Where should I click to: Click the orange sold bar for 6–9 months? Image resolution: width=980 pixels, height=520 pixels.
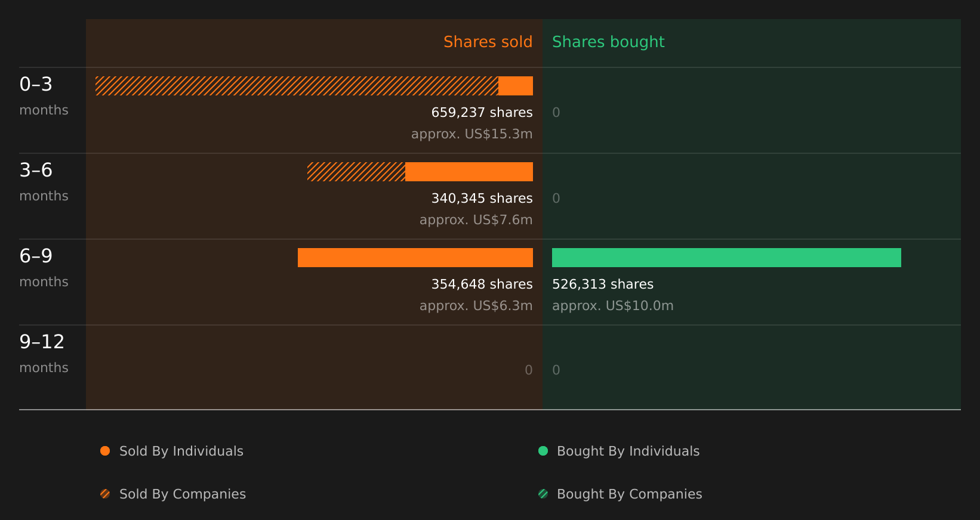[415, 258]
